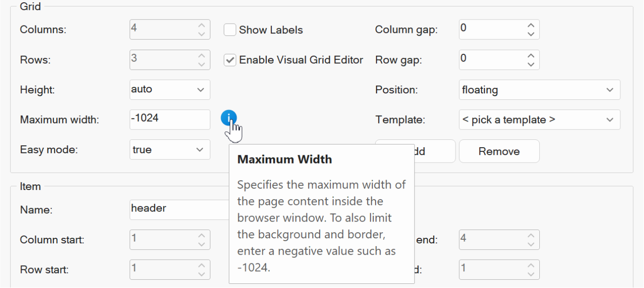This screenshot has height=288, width=644.
Task: Increase Row gap using up arrow
Action: [531, 56]
